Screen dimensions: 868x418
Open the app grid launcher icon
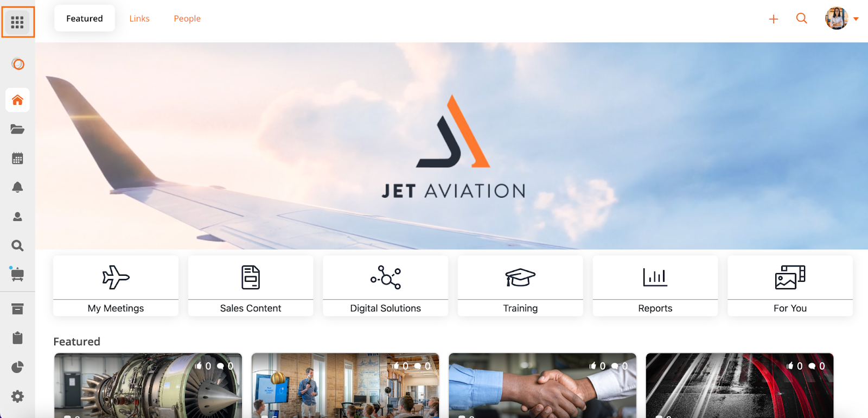click(17, 22)
